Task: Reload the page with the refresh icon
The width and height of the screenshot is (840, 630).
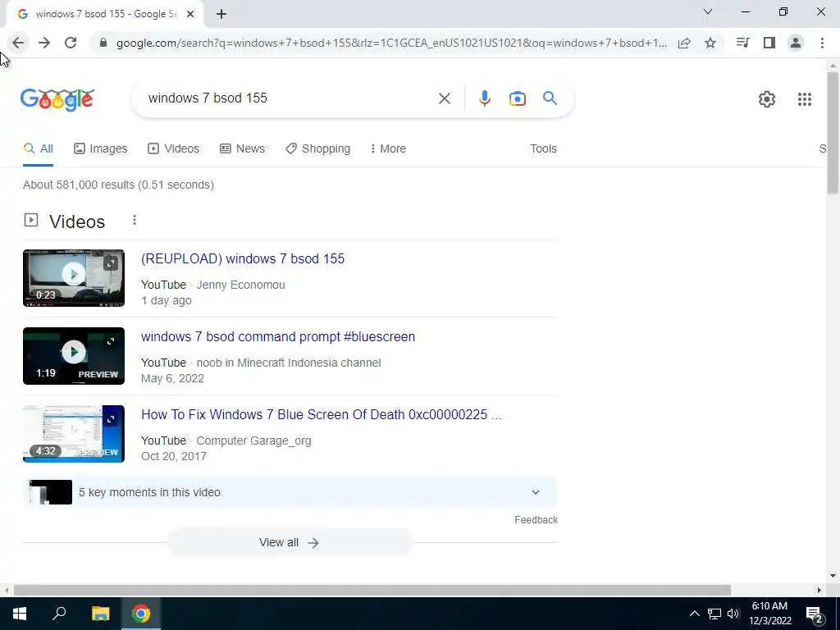Action: click(x=71, y=43)
